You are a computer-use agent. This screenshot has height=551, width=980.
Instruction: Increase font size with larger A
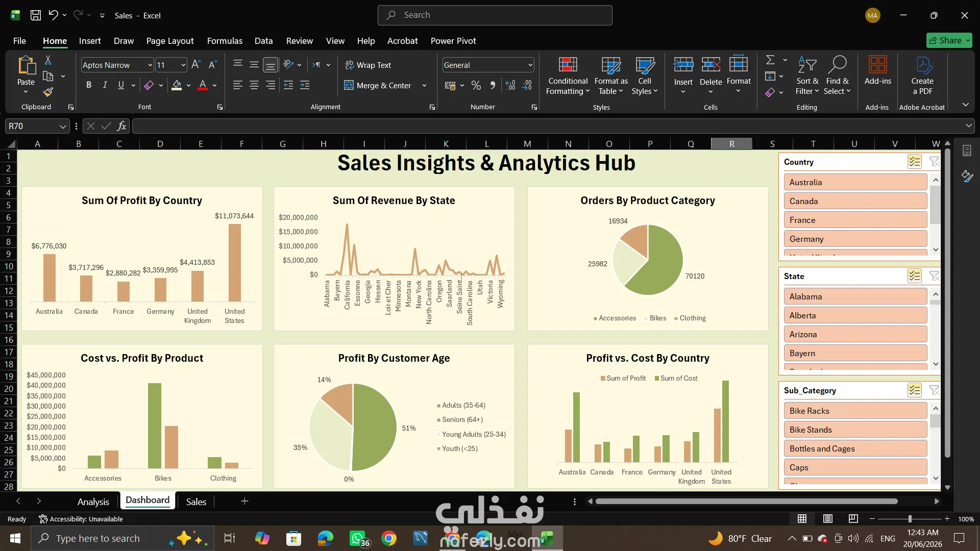click(196, 65)
